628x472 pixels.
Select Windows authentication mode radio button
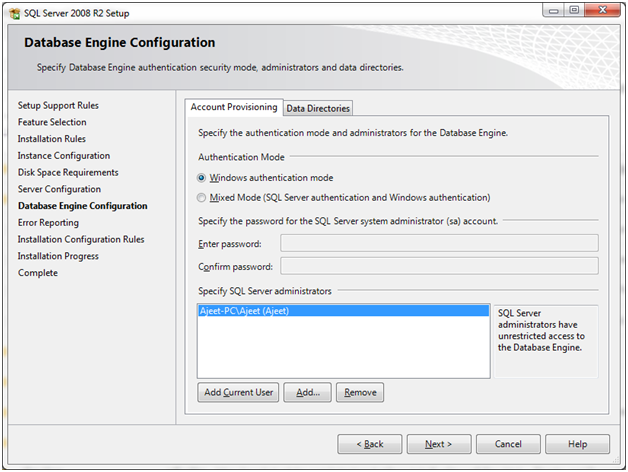(201, 178)
